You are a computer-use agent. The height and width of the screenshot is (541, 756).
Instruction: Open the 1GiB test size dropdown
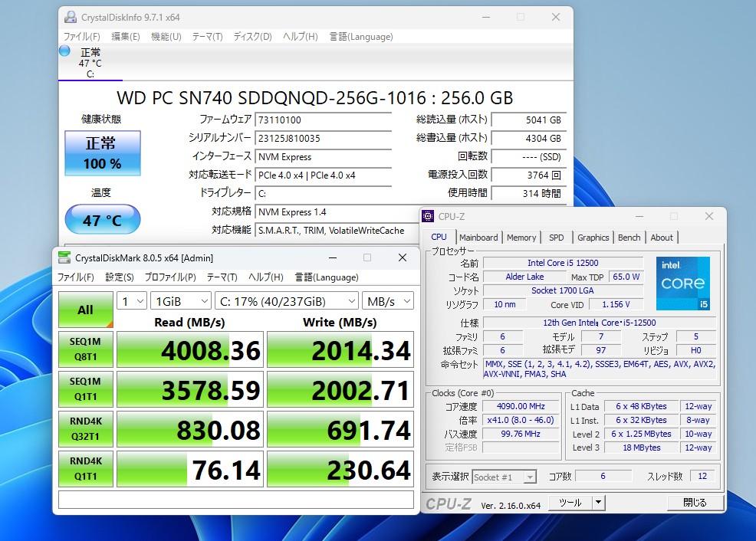[x=181, y=301]
